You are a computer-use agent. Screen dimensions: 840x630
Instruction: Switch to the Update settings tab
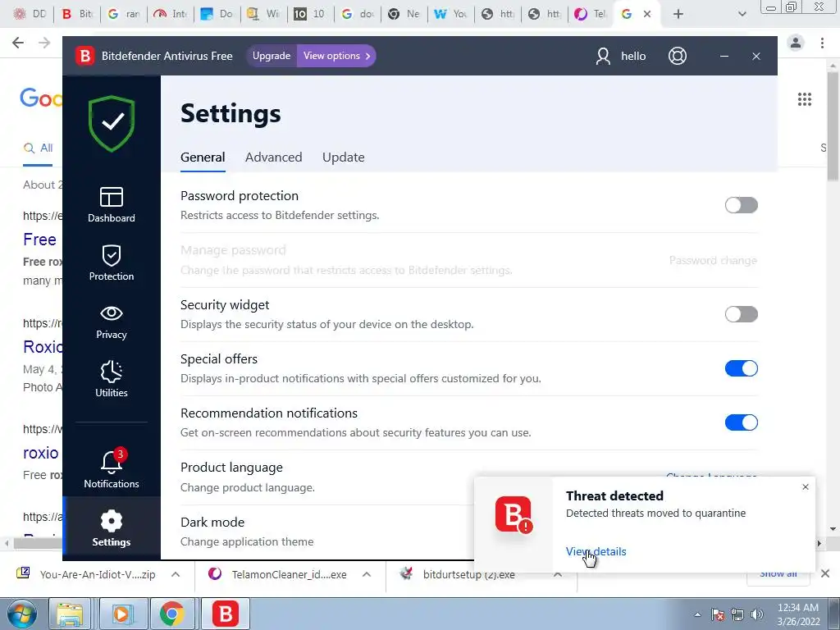344,157
